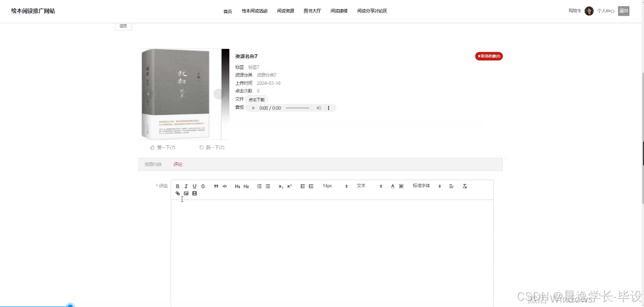644x307 pixels.
Task: Click the 返回 back button
Action: coord(123,26)
